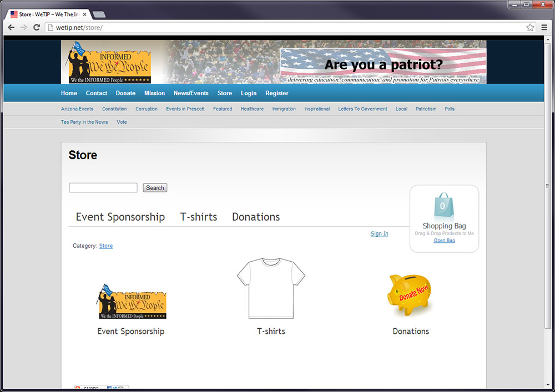Open the Event Sponsorship product caption
This screenshot has width=555, height=392.
[x=131, y=331]
